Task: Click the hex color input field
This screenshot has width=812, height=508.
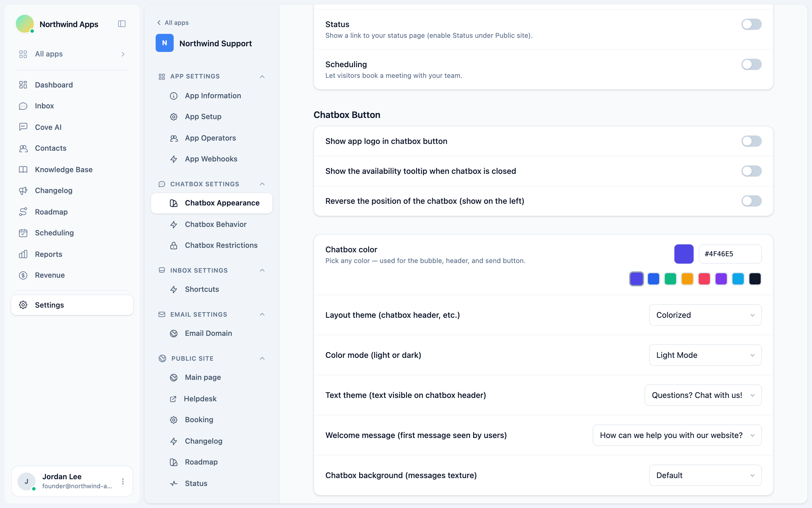Action: (730, 254)
